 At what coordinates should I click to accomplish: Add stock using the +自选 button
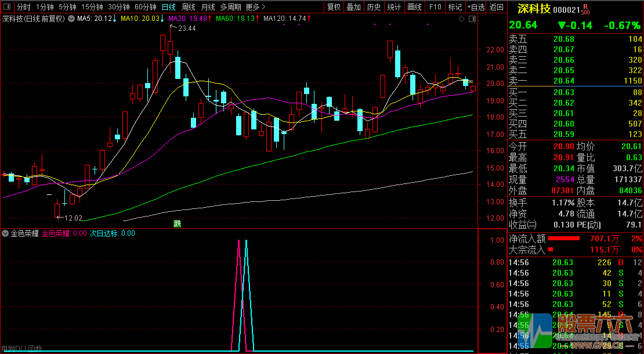click(x=476, y=7)
